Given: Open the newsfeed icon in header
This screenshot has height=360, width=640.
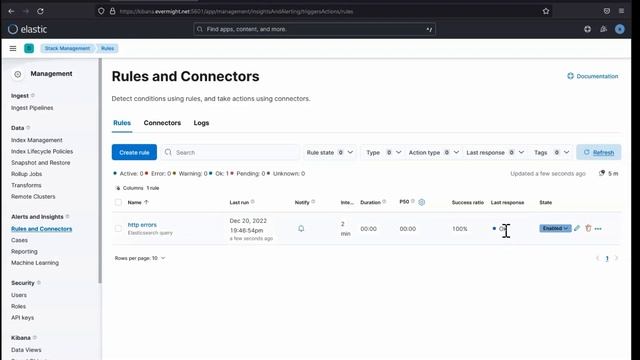Looking at the screenshot, I should click(x=603, y=29).
